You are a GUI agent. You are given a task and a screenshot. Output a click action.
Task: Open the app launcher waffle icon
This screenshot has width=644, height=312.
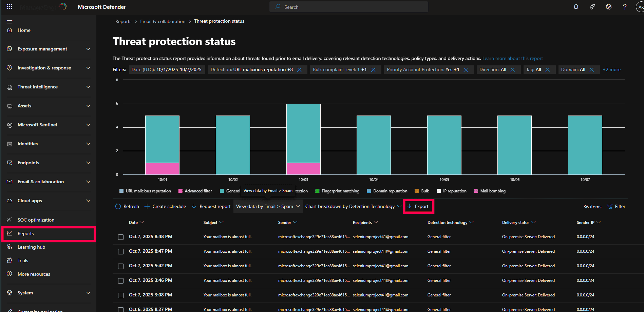[9, 7]
